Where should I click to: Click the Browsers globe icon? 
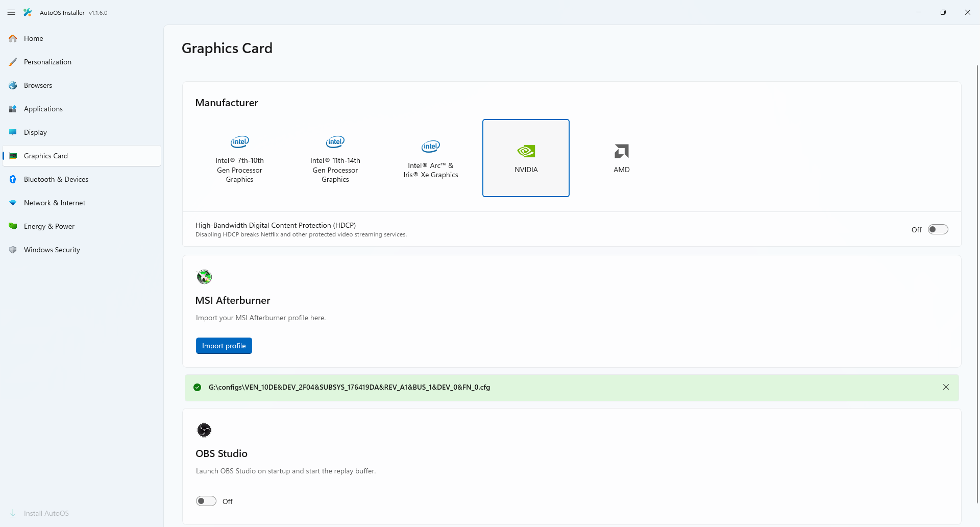click(13, 85)
